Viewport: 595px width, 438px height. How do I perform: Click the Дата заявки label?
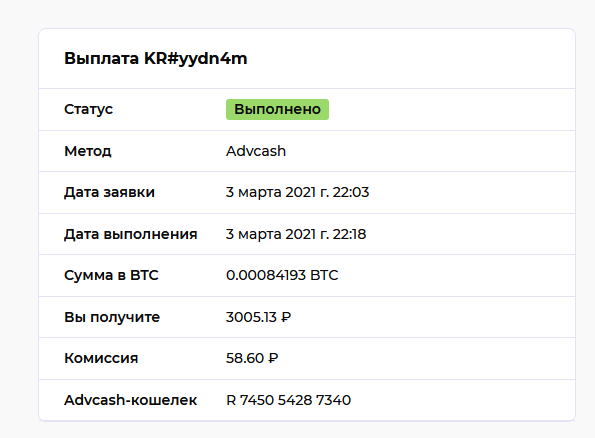click(x=109, y=192)
